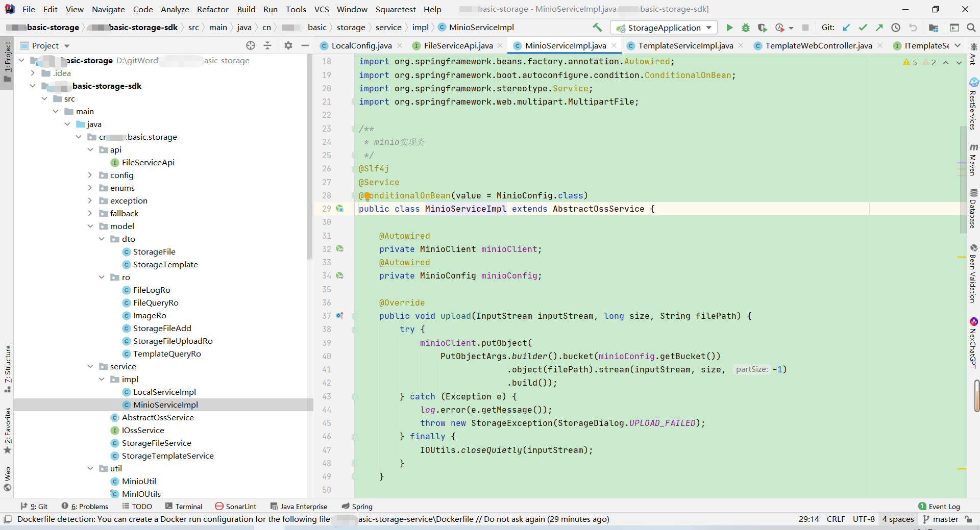This screenshot has height=530, width=980.
Task: Expand the enums package
Action: point(90,188)
